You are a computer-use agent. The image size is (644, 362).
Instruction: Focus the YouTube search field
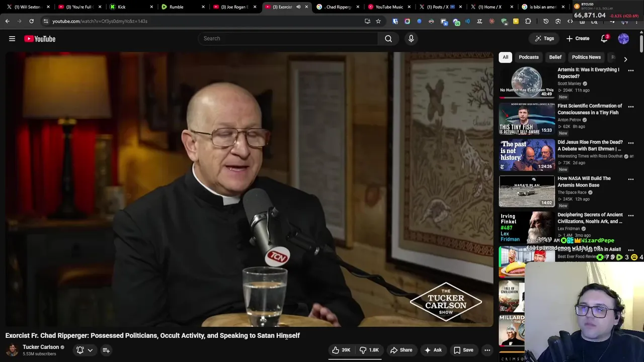[288, 38]
